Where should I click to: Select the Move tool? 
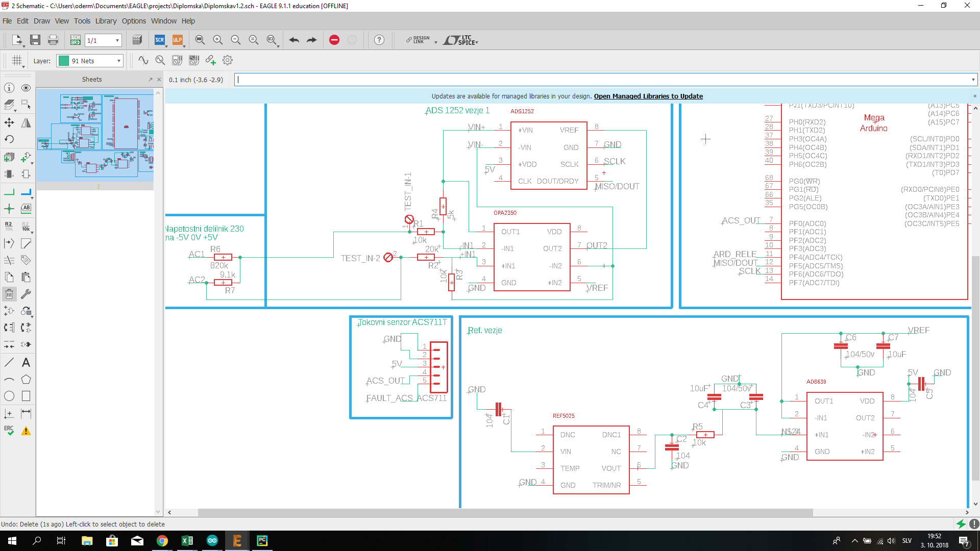9,122
